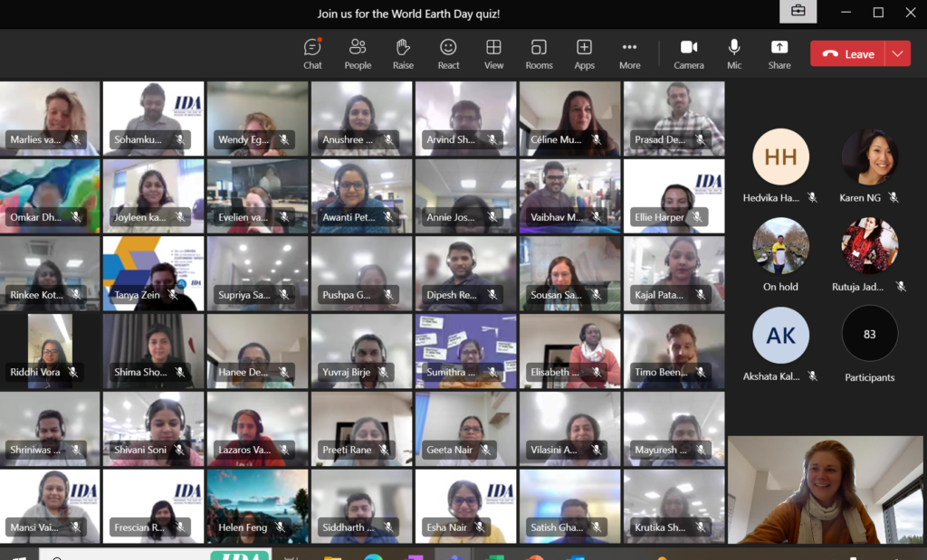Change the meeting View layout
Image resolution: width=927 pixels, height=560 pixels.
point(493,53)
